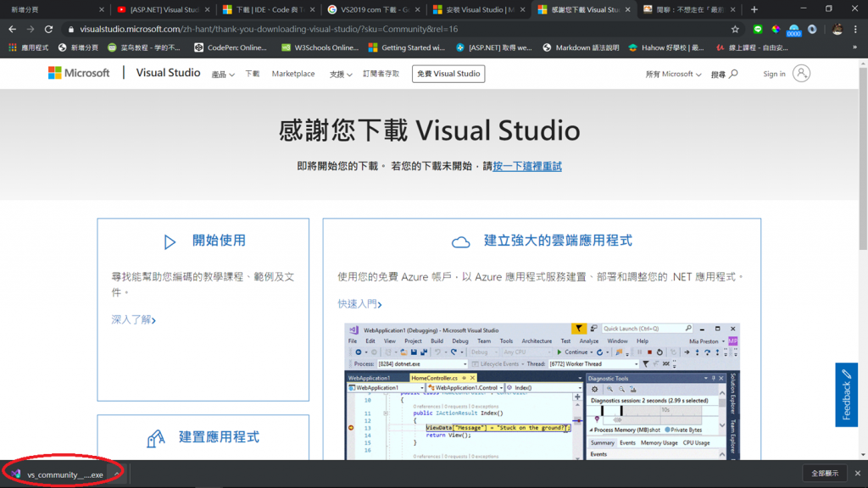Viewport: 868px width, 488px height.
Task: Expand the 所有 Microsoft menu
Action: pyautogui.click(x=673, y=75)
